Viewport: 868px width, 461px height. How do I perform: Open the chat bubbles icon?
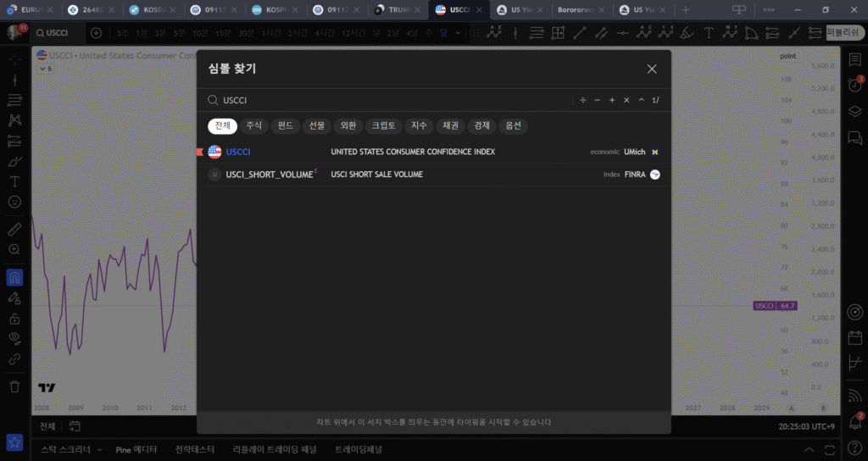[855, 137]
